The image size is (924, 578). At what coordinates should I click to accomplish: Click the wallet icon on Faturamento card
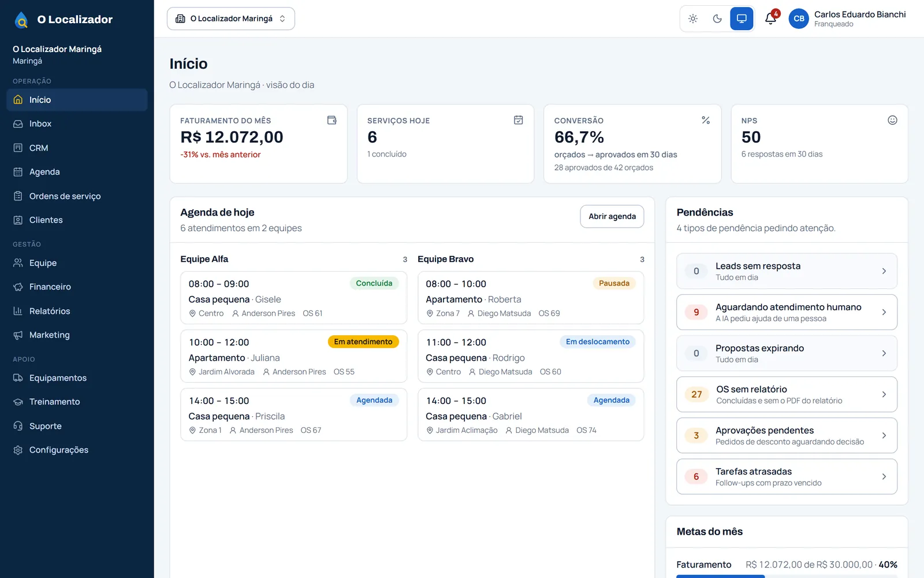[x=332, y=120]
